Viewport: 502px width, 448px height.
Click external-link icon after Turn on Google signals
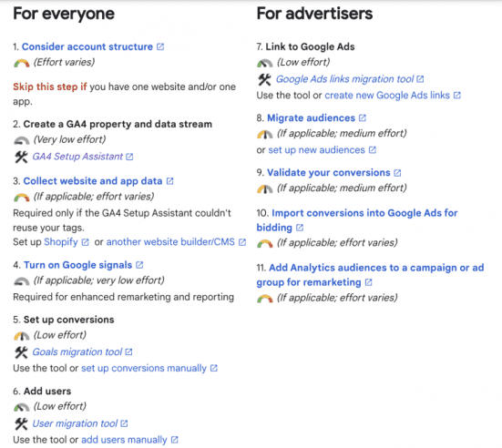tap(139, 265)
